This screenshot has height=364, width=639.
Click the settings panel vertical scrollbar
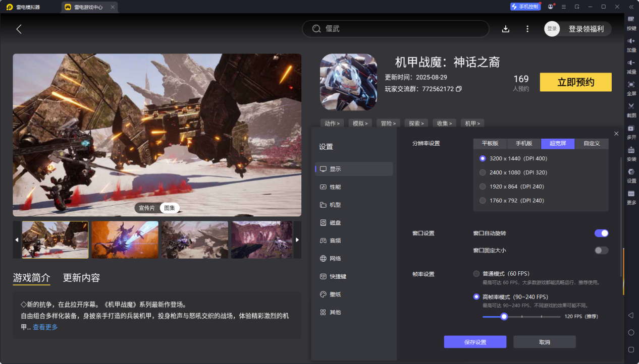[621, 217]
